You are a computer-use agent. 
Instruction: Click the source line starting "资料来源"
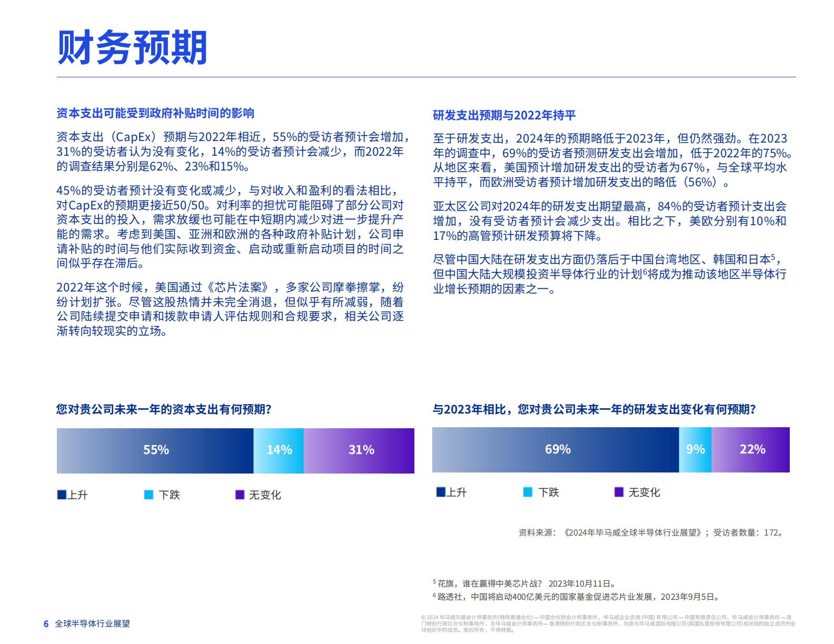(651, 532)
